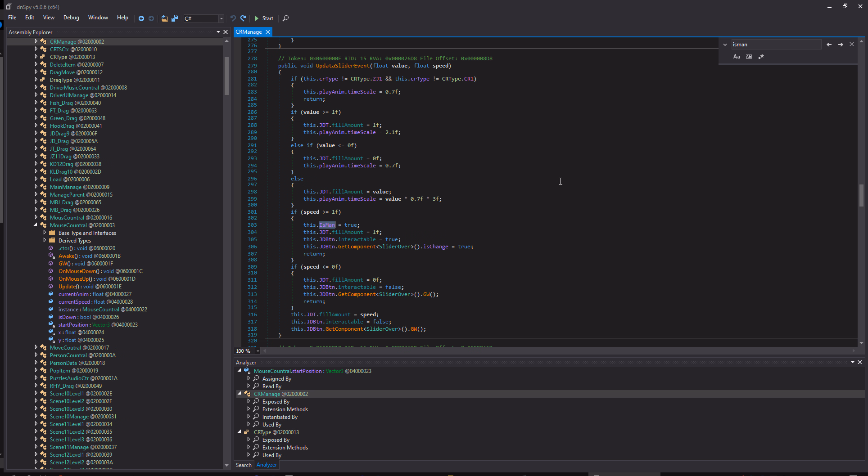Expand the find box replace chevron
The height and width of the screenshot is (476, 868).
coord(725,45)
